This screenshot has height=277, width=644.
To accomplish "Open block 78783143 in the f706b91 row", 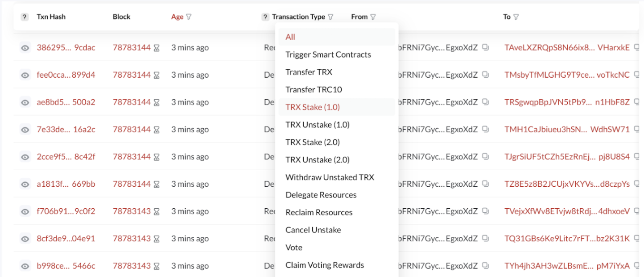I will [132, 211].
